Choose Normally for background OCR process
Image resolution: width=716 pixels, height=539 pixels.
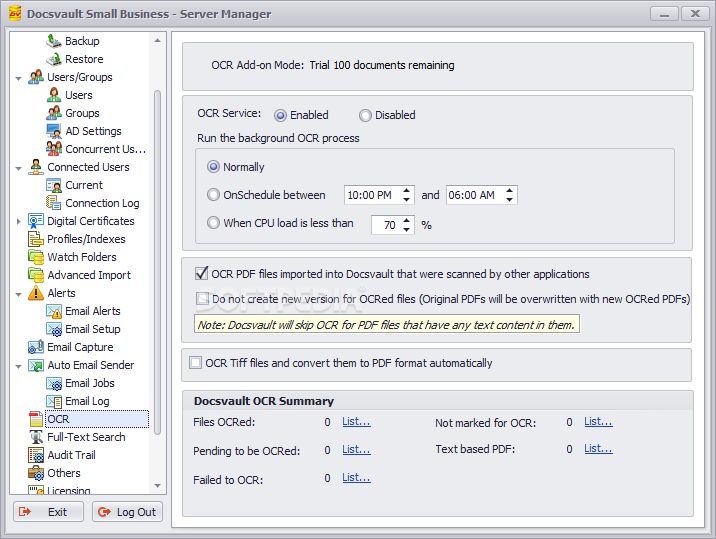coord(213,167)
